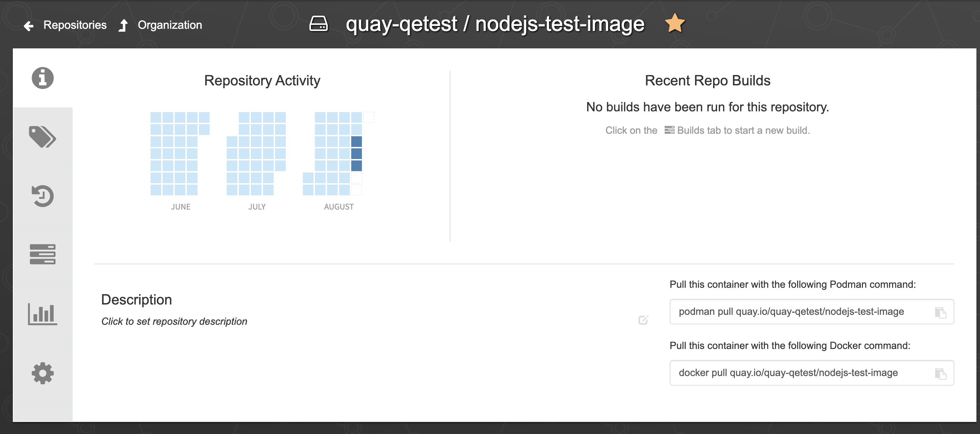Navigate up to Organization
Screen dimensions: 980x434
click(170, 25)
